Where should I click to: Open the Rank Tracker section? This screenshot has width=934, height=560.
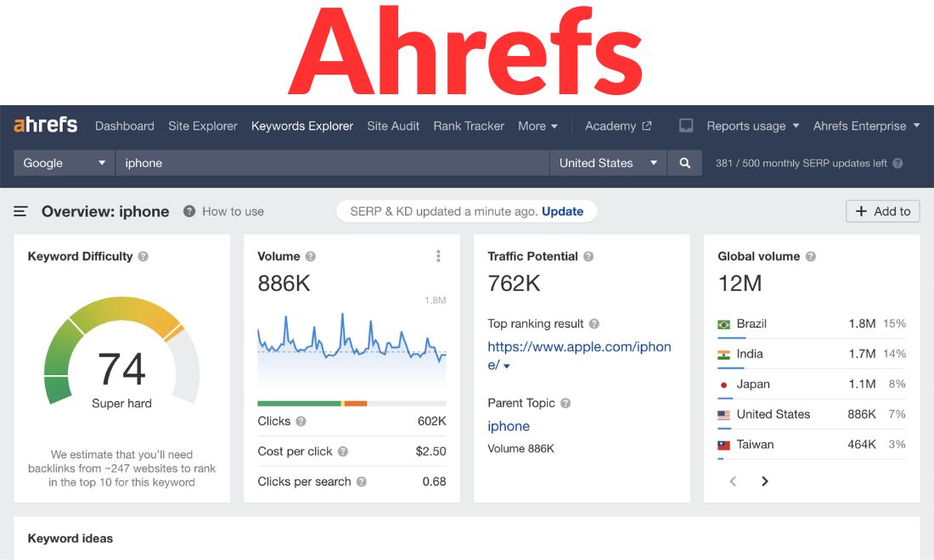pyautogui.click(x=469, y=126)
